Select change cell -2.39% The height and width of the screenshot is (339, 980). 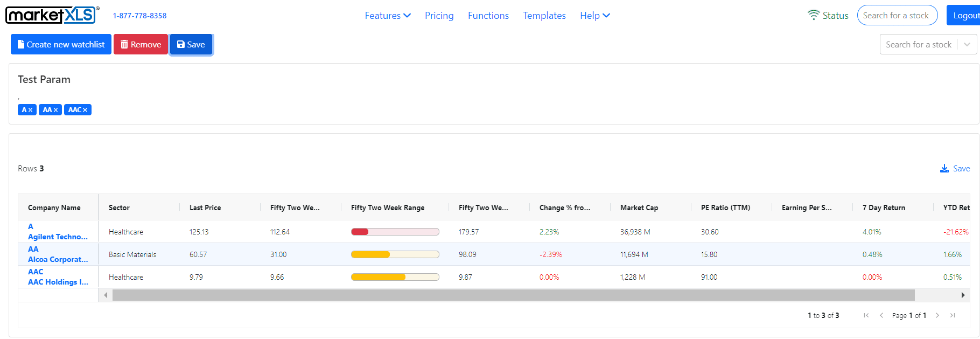551,254
